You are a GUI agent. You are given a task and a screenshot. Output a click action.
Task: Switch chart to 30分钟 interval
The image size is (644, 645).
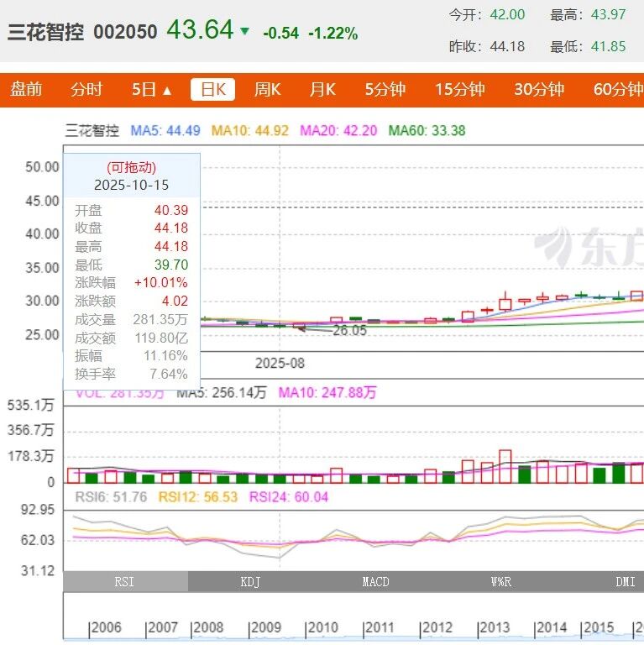pyautogui.click(x=539, y=89)
